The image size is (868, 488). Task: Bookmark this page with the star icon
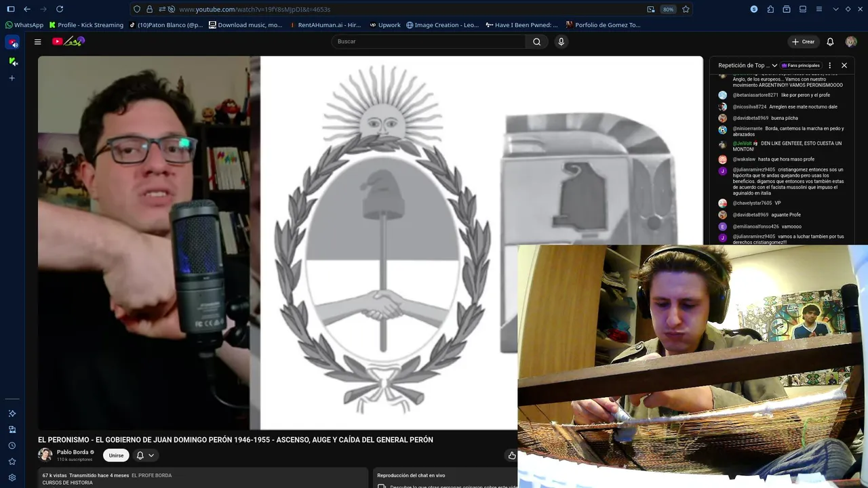pyautogui.click(x=686, y=9)
